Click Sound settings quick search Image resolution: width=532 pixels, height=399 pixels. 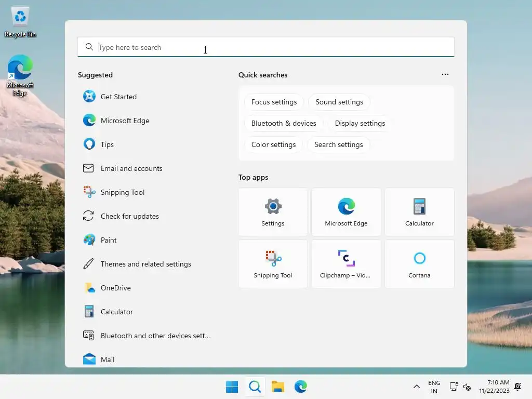(x=339, y=102)
